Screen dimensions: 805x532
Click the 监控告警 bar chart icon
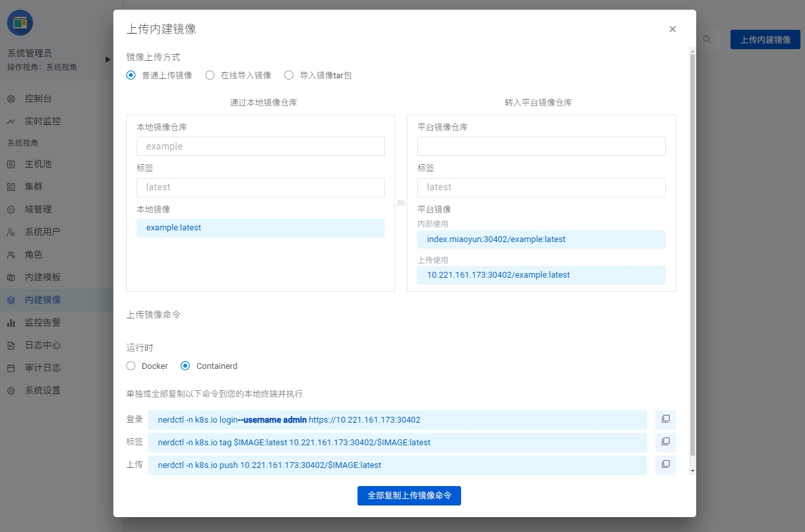[11, 322]
